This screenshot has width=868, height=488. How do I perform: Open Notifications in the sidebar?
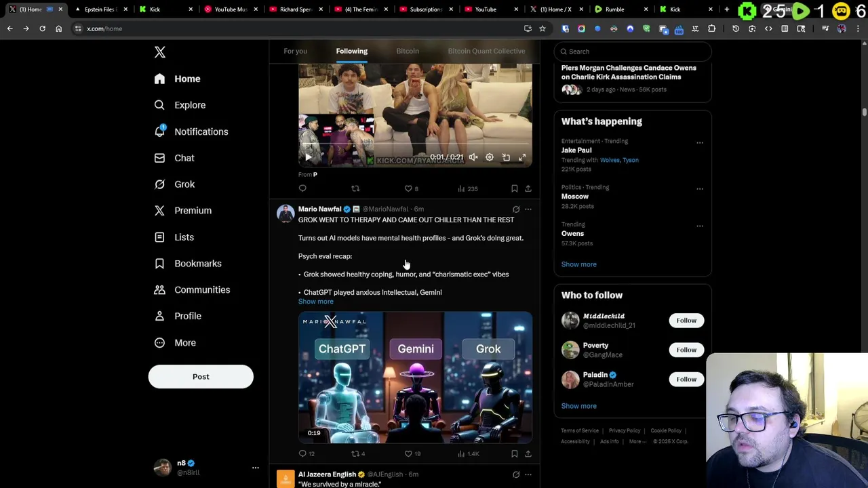click(x=191, y=131)
